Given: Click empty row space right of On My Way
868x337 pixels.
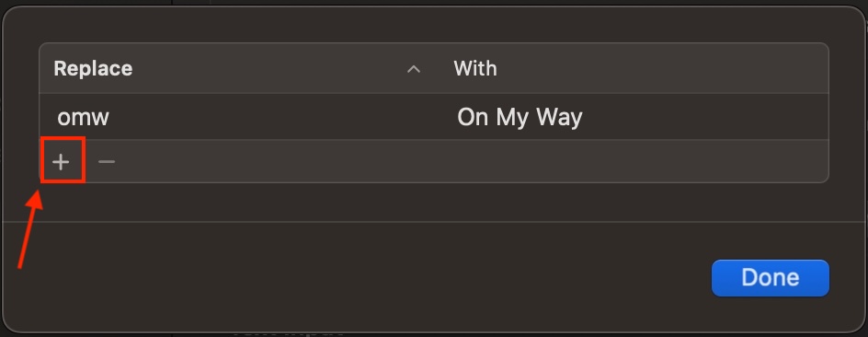Looking at the screenshot, I should point(706,116).
